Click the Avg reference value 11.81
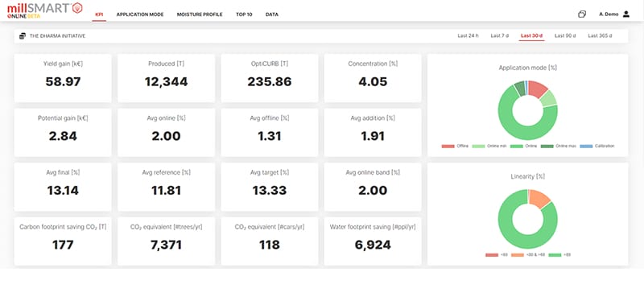This screenshot has width=644, height=293. (x=166, y=190)
